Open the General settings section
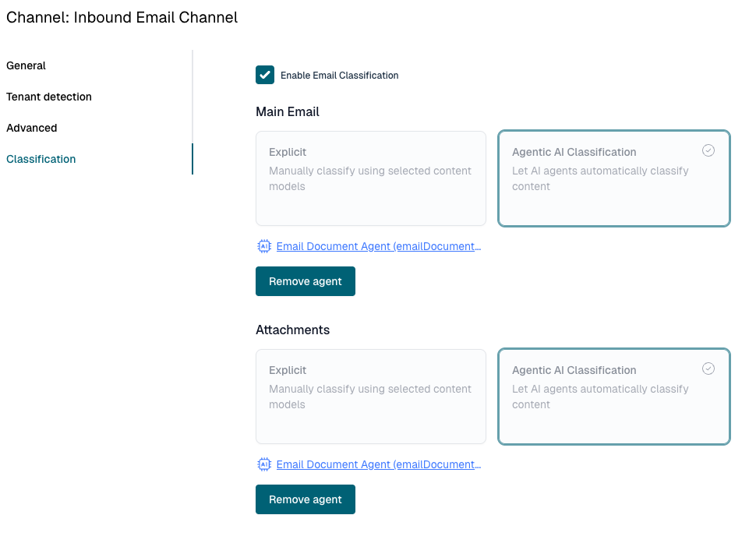Image resolution: width=756 pixels, height=536 pixels. tap(26, 65)
